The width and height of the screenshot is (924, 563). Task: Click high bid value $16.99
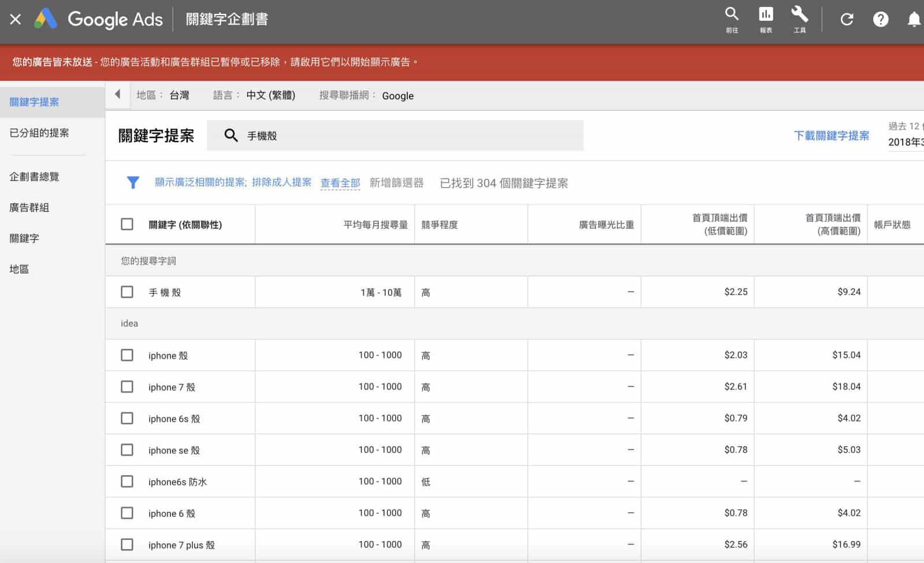click(846, 545)
